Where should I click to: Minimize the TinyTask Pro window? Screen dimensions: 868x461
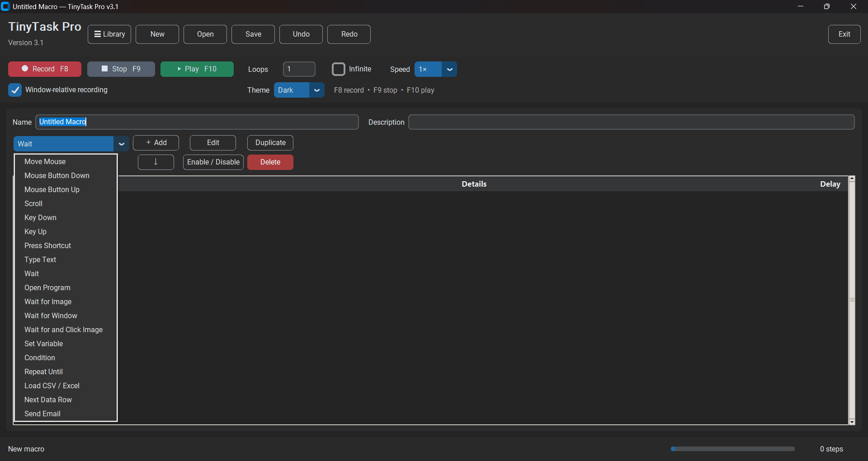(x=801, y=6)
